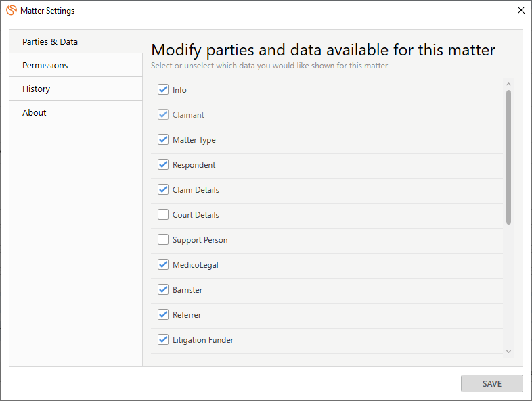Click the scrollbar down arrow

coord(508,352)
